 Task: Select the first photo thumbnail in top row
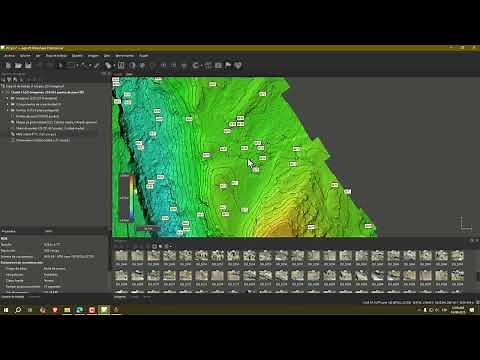point(121,256)
